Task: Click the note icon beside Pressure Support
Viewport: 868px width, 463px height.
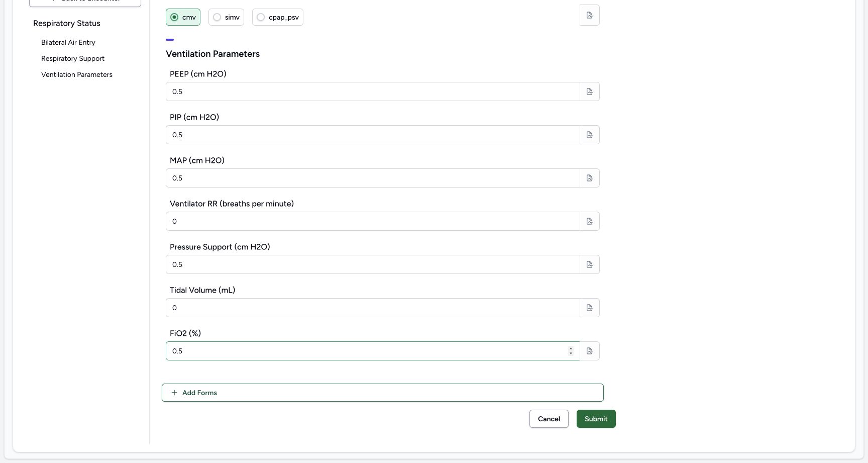Action: (x=590, y=264)
